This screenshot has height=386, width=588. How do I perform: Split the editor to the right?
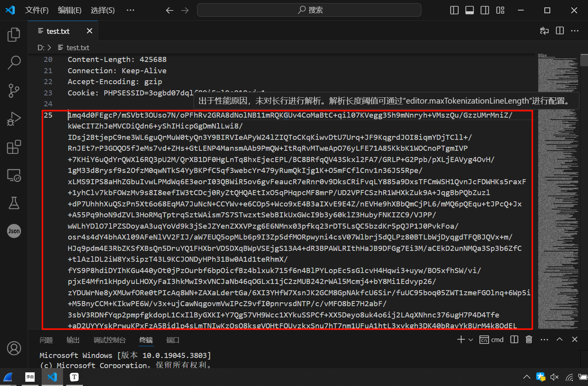click(x=560, y=31)
